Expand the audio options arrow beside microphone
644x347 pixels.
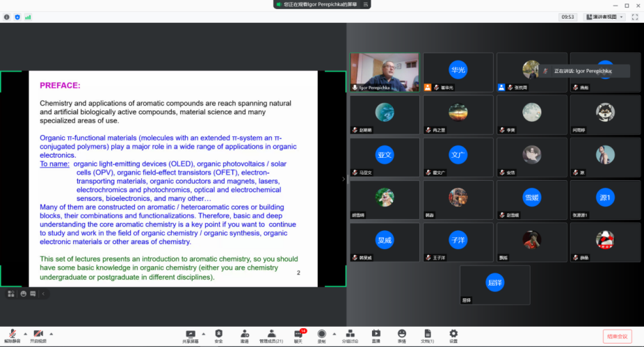tap(25, 333)
